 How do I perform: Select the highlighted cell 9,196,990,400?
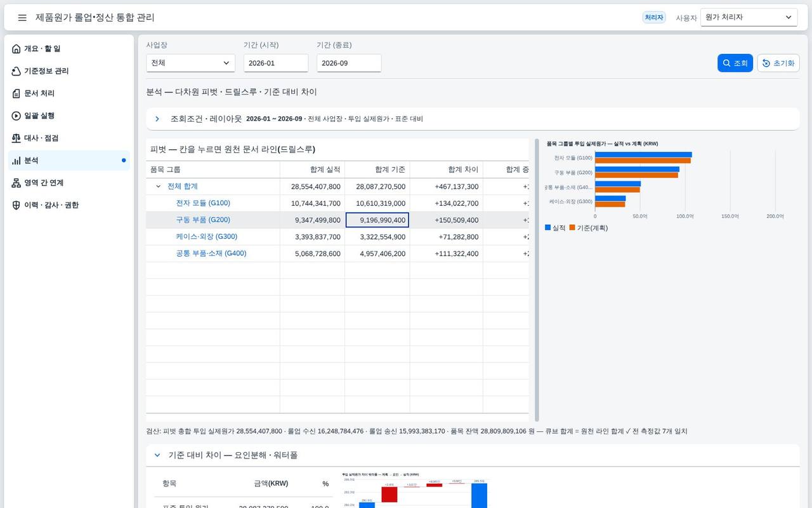click(x=377, y=220)
